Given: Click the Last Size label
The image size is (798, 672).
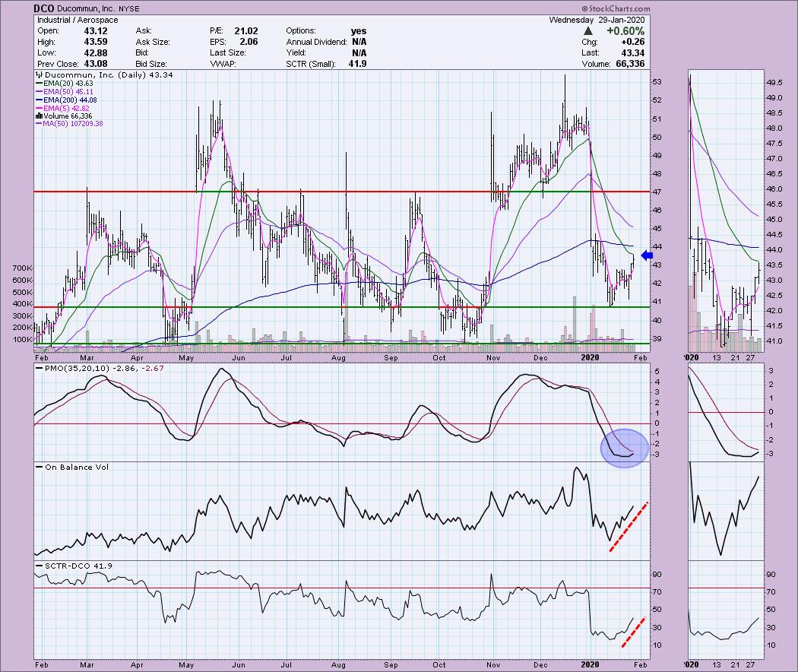Looking at the screenshot, I should click(227, 53).
